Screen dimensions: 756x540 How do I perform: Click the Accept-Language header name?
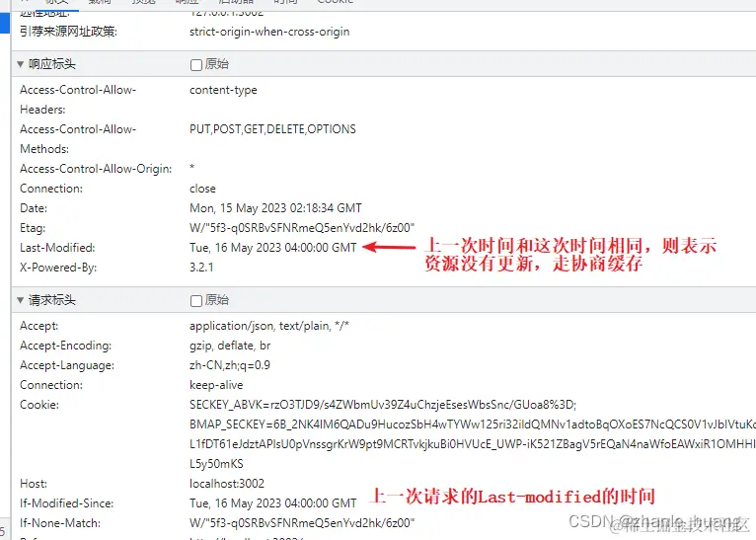click(67, 365)
